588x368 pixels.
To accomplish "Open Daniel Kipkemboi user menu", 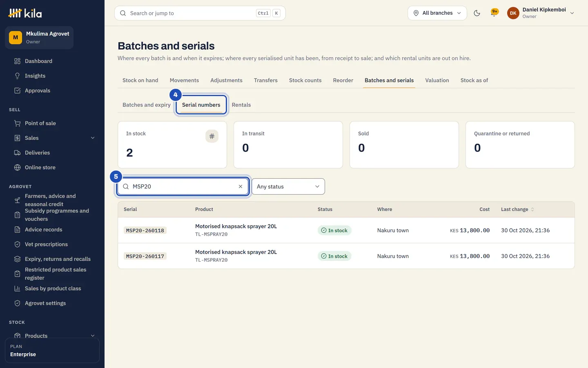I will point(541,13).
